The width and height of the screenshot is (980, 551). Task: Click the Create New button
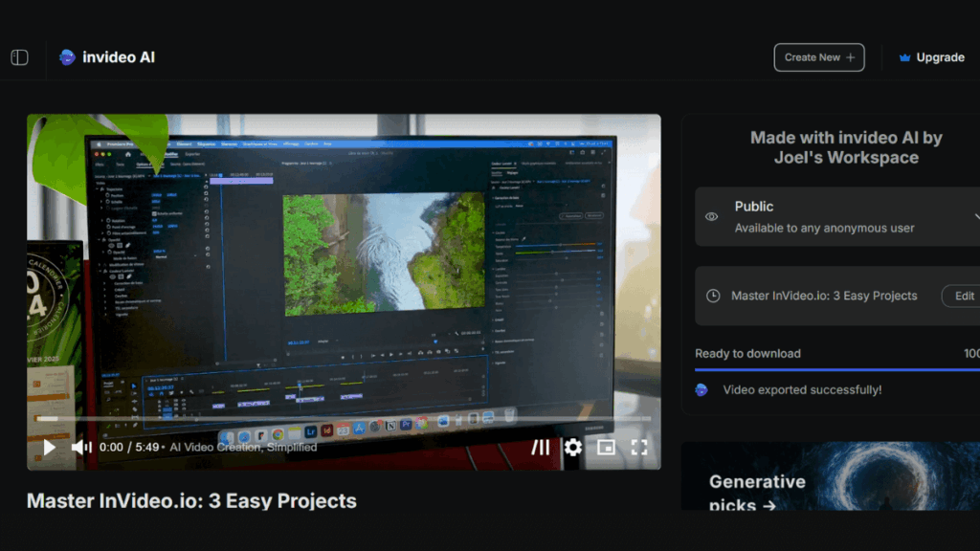tap(819, 57)
